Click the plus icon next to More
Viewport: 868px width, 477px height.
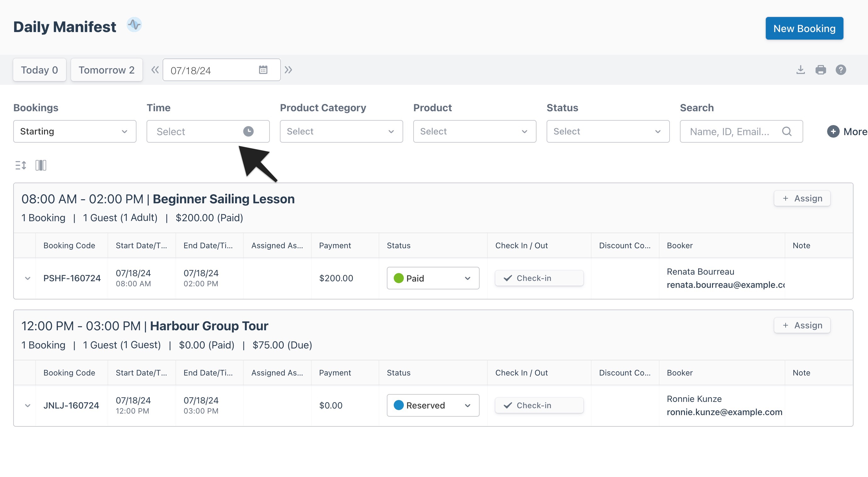pos(833,131)
